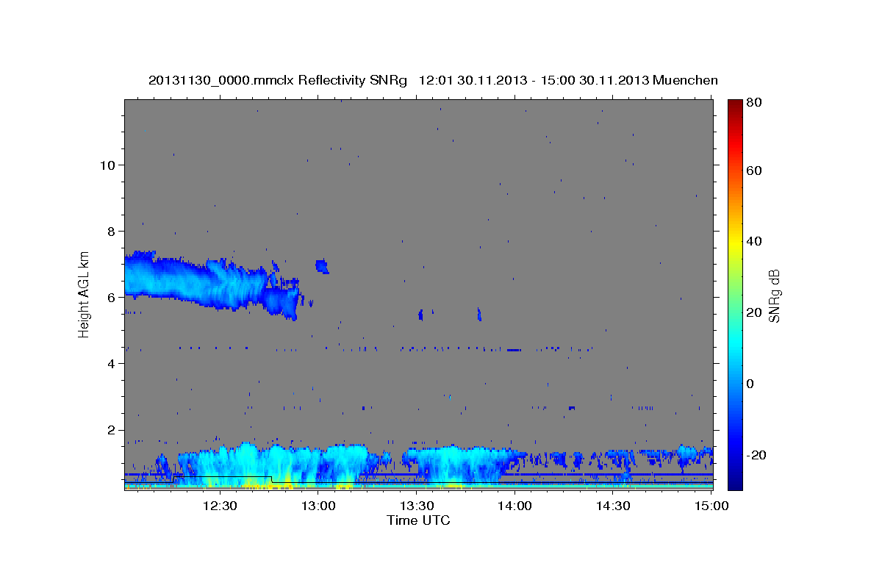The height and width of the screenshot is (588, 882).
Task: Click the colorbar value 0
Action: click(x=750, y=384)
